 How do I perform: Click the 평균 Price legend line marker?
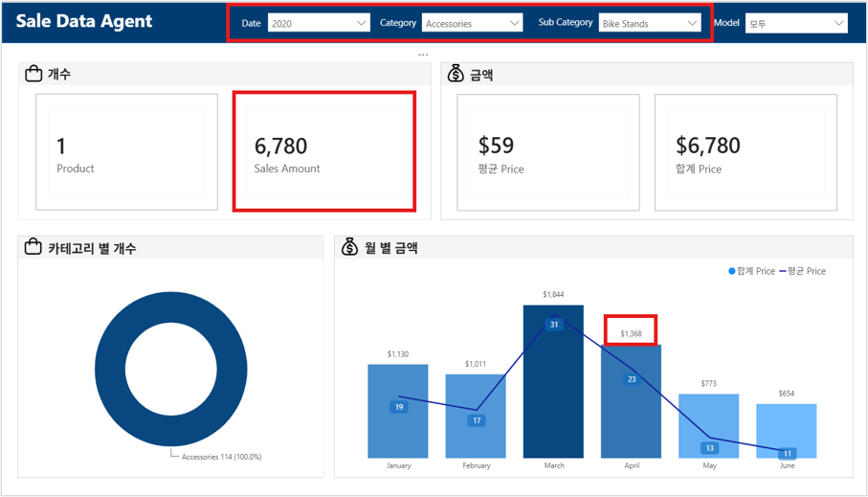783,271
